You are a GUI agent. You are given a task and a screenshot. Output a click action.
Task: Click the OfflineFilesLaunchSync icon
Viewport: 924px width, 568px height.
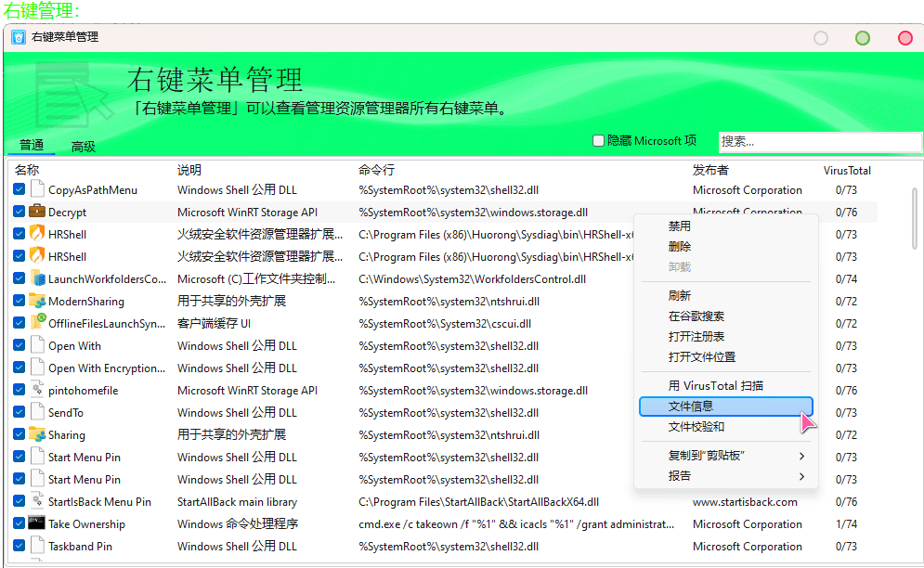pos(37,323)
